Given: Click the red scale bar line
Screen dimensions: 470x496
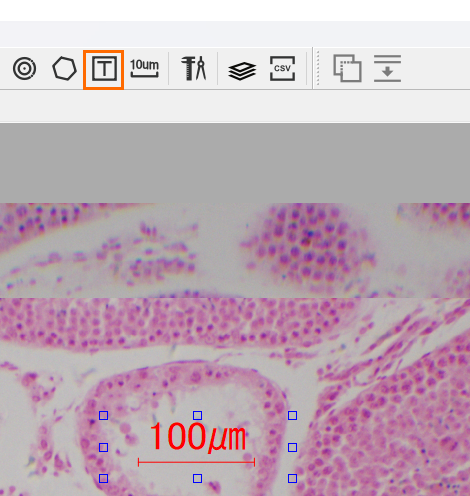Looking at the screenshot, I should click(196, 462).
